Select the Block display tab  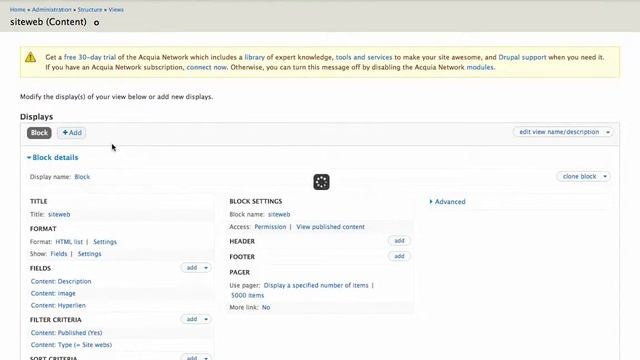pos(39,133)
